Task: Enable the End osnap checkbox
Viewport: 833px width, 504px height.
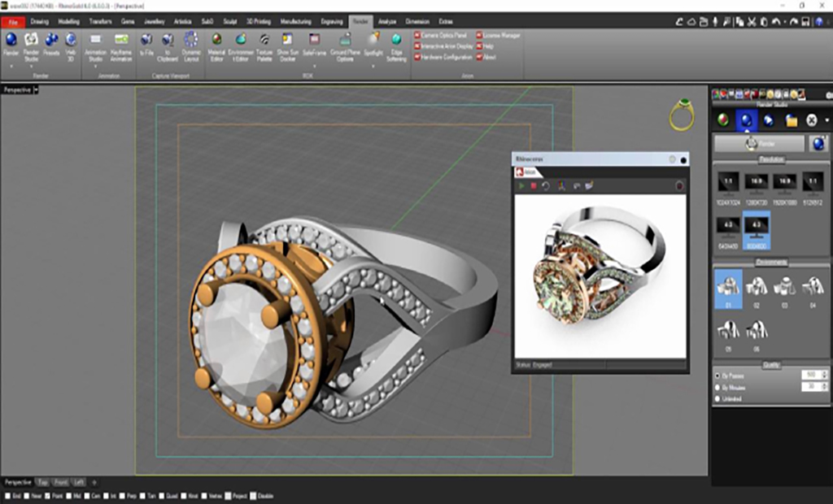Action: click(x=7, y=494)
